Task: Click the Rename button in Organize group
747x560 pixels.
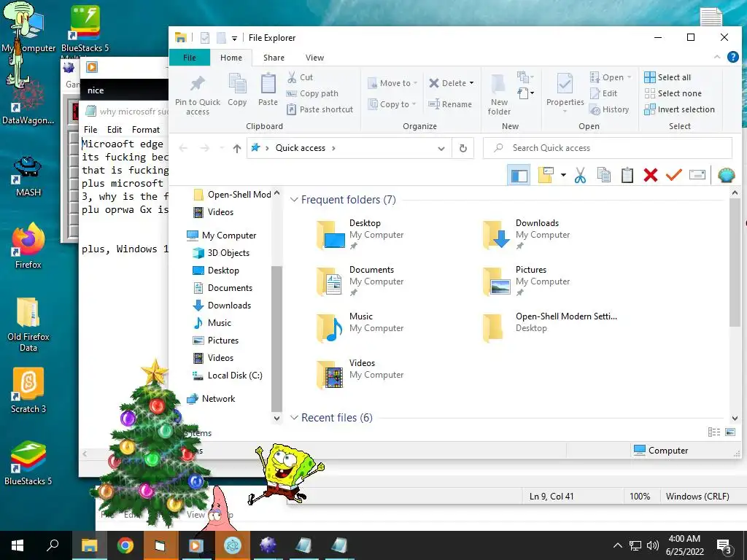Action: (x=450, y=104)
